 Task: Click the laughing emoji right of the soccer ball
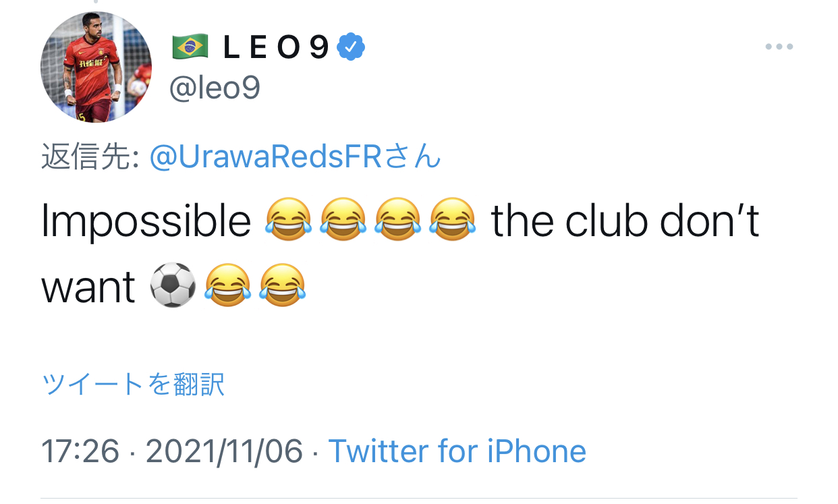pyautogui.click(x=228, y=285)
